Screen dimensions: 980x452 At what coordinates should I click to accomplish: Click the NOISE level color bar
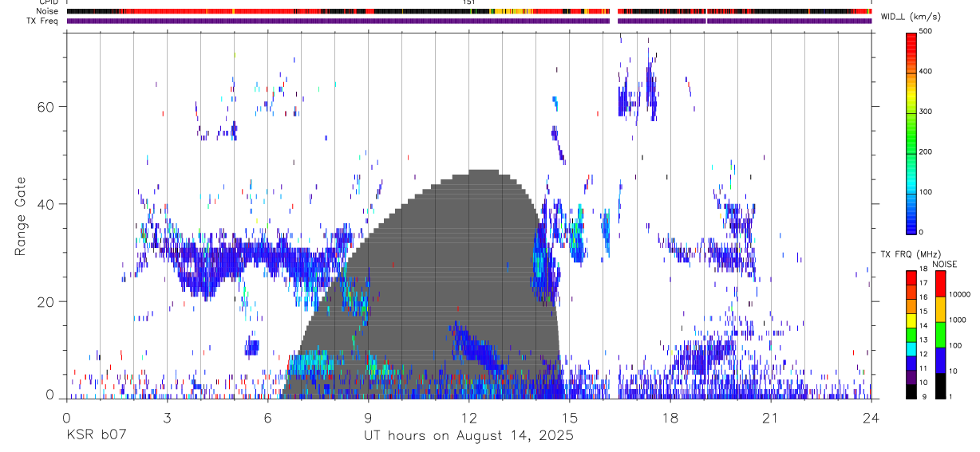point(941,333)
